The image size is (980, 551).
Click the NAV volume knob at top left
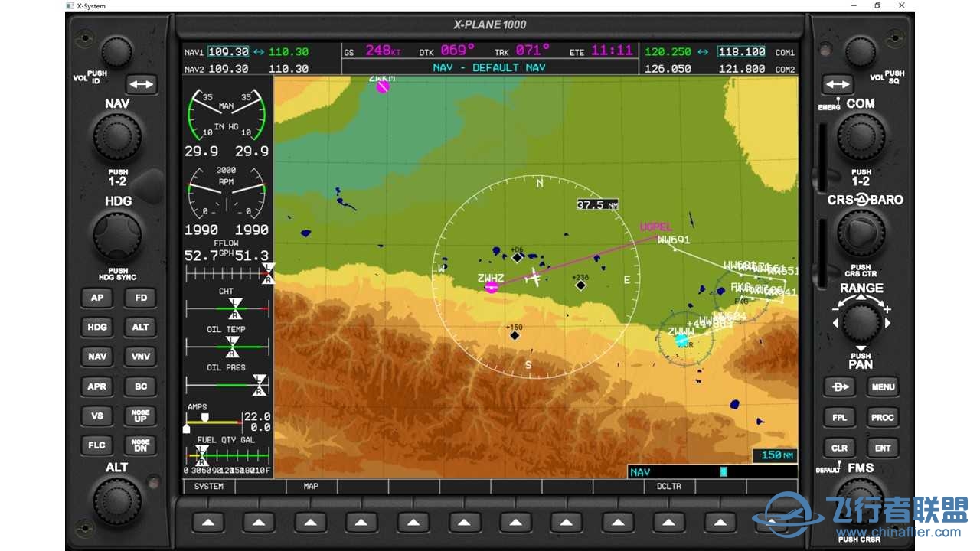coord(116,52)
